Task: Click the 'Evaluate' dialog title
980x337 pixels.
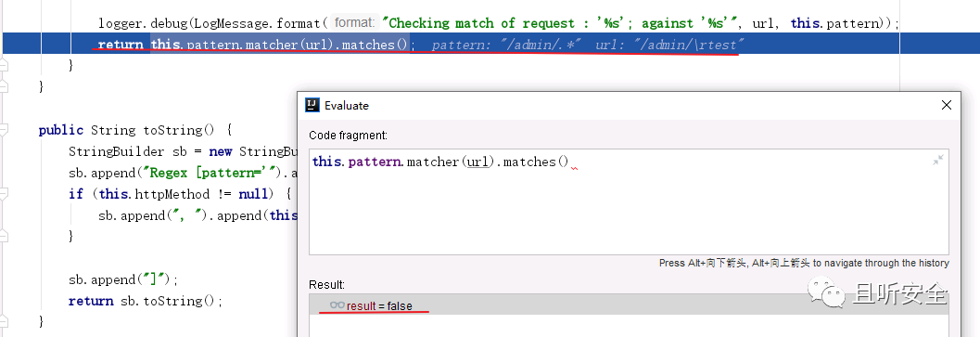Action: click(x=346, y=105)
